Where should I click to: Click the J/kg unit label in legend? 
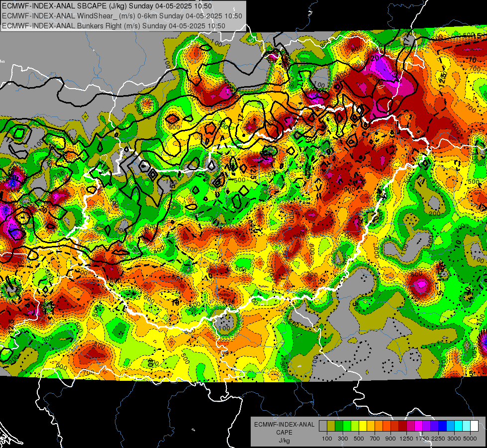coord(285,441)
